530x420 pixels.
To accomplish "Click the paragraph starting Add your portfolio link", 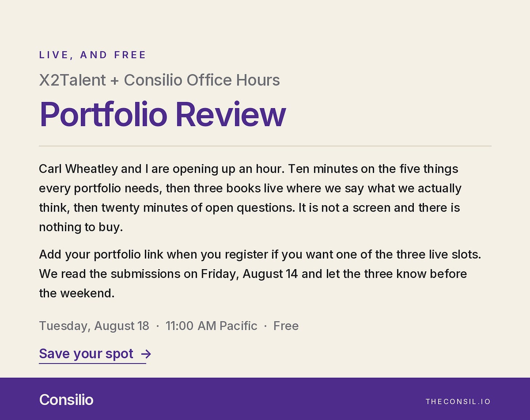I will [x=260, y=274].
